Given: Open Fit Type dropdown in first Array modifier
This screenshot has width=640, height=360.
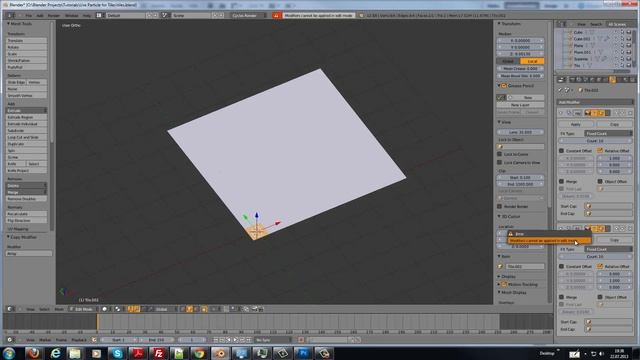Looking at the screenshot, I should coord(608,133).
